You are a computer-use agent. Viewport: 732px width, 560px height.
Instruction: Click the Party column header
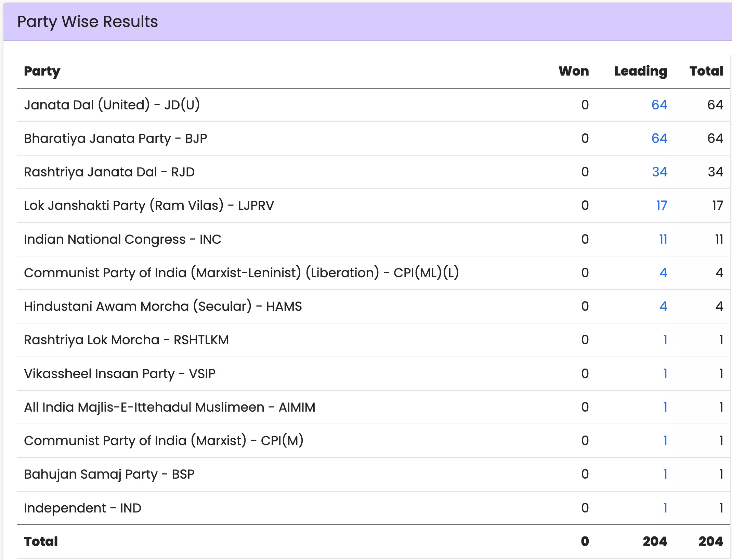coord(42,71)
